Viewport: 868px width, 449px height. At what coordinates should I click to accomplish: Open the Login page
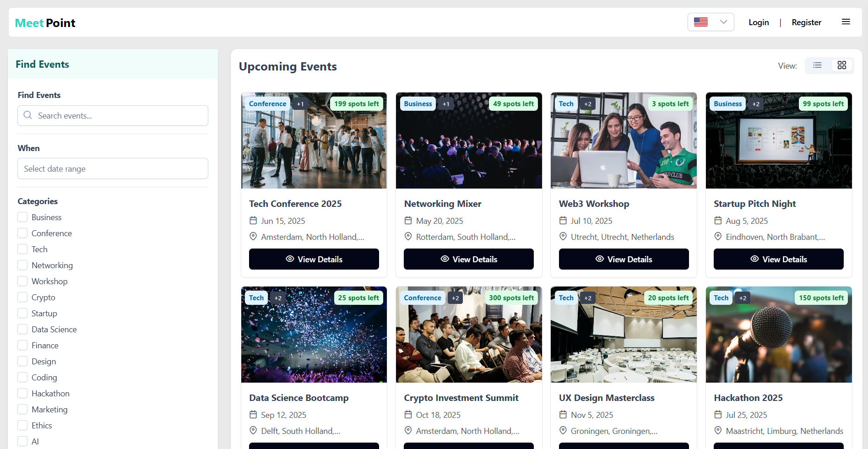(x=758, y=22)
